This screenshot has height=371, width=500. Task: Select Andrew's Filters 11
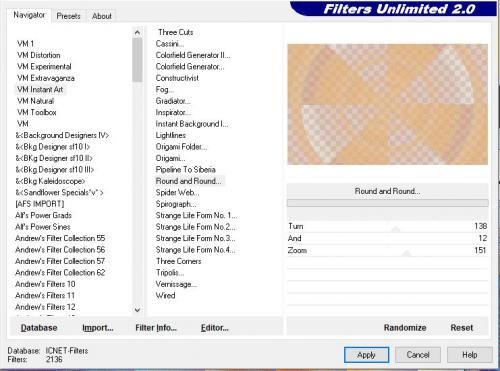tap(45, 295)
